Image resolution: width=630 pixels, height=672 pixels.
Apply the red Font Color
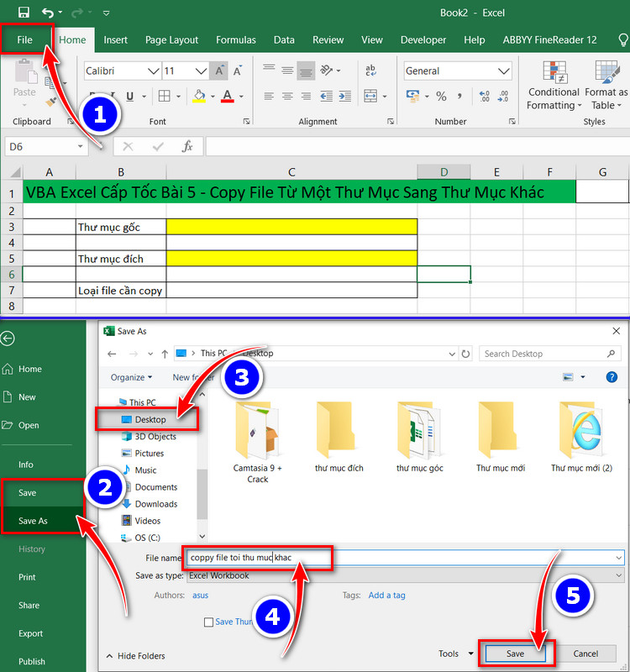(228, 96)
